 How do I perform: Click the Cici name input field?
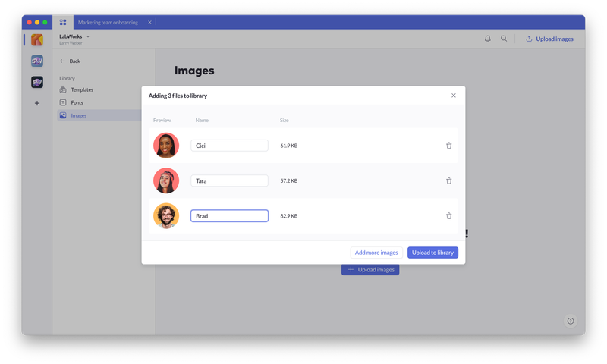click(x=229, y=146)
